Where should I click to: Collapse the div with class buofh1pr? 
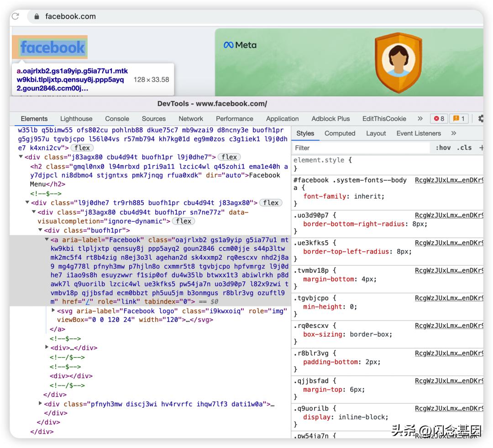[x=40, y=230]
